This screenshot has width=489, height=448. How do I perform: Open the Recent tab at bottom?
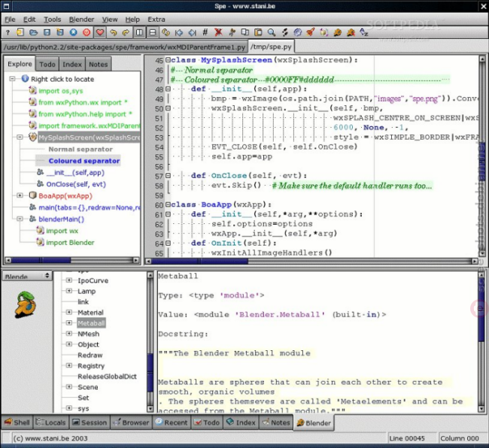click(172, 422)
